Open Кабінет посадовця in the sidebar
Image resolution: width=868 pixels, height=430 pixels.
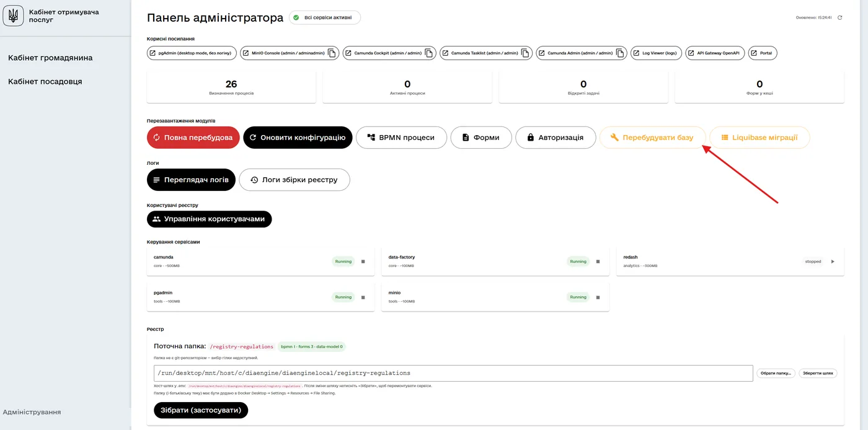(45, 81)
